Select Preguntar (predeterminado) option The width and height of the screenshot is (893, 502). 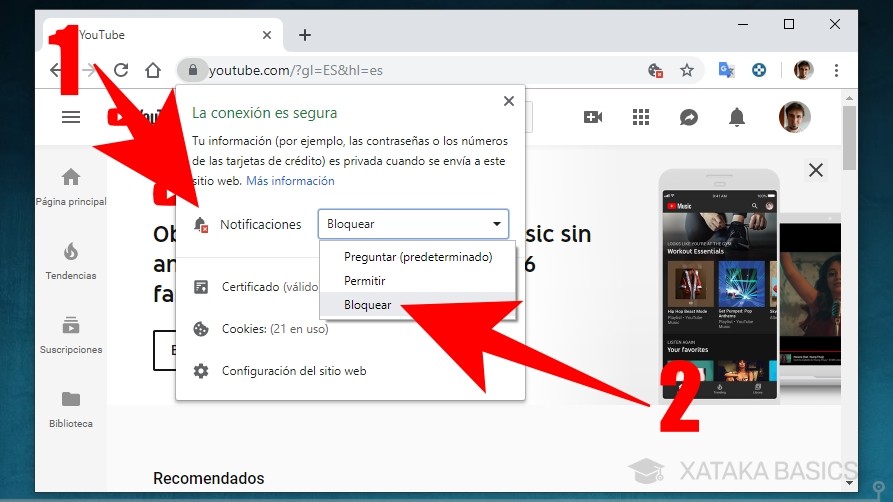(x=418, y=257)
